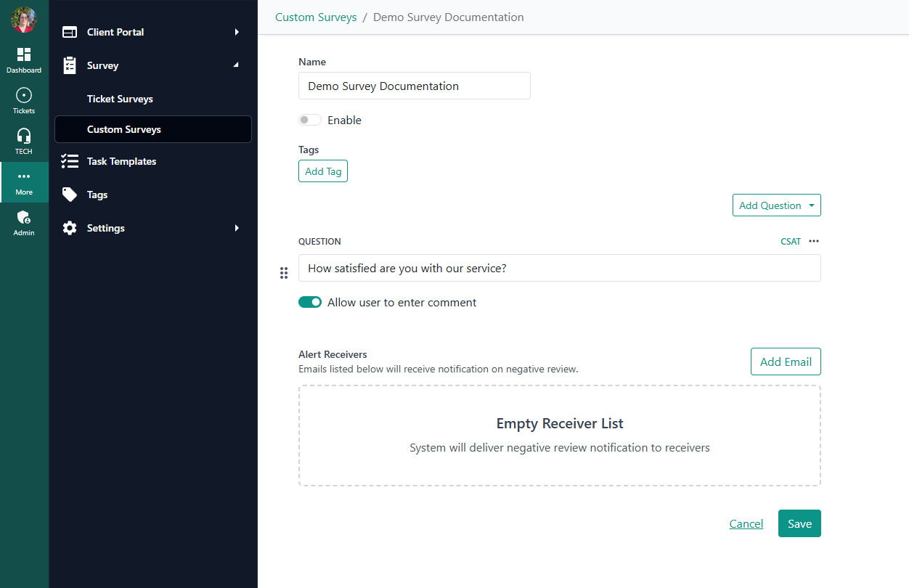
Task: Click the Task Templates checklist icon
Action: (70, 161)
